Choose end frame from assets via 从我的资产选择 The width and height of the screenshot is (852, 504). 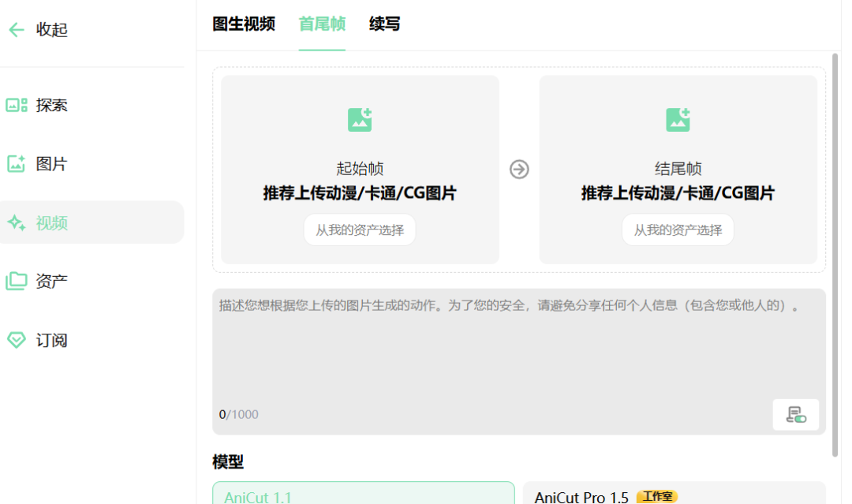[x=678, y=230]
